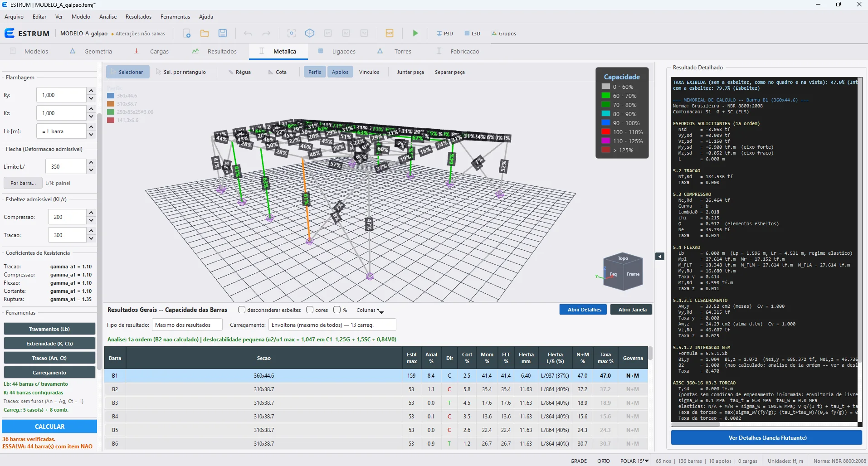Screen dimensions: 868x466
Task: Redo action with right arrow icon
Action: click(267, 34)
